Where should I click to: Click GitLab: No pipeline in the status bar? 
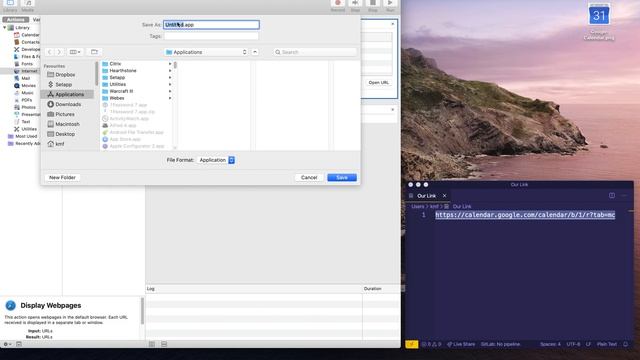500,344
